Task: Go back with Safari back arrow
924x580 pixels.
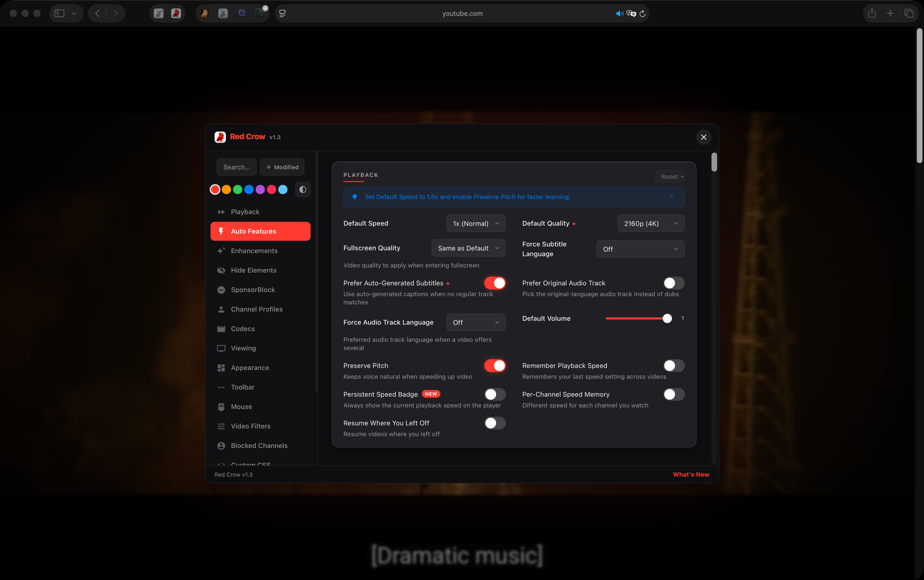Action: point(98,13)
